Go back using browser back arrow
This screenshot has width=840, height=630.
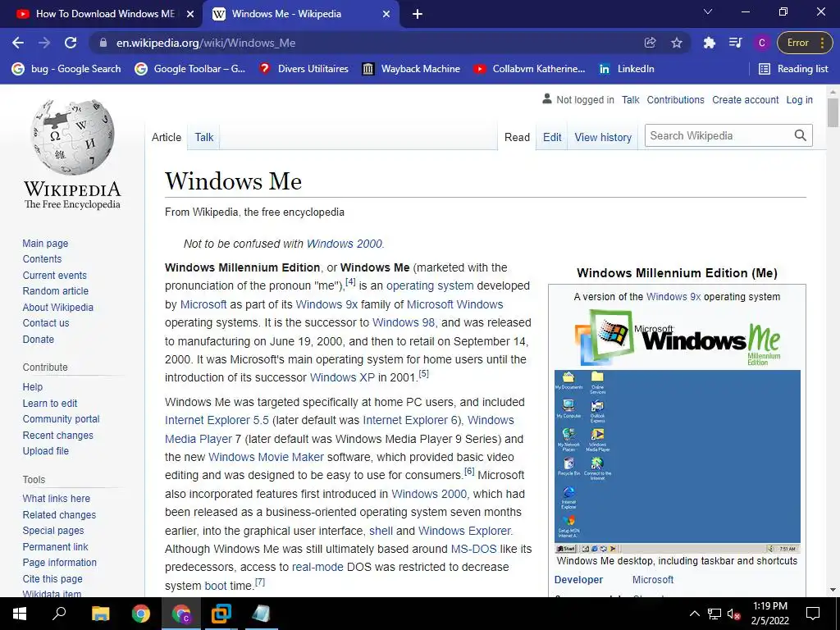tap(18, 43)
